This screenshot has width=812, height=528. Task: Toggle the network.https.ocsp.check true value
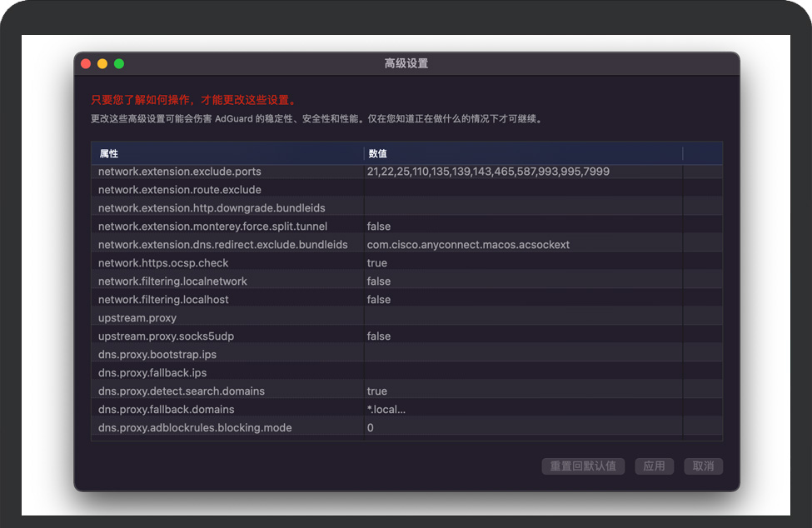377,263
